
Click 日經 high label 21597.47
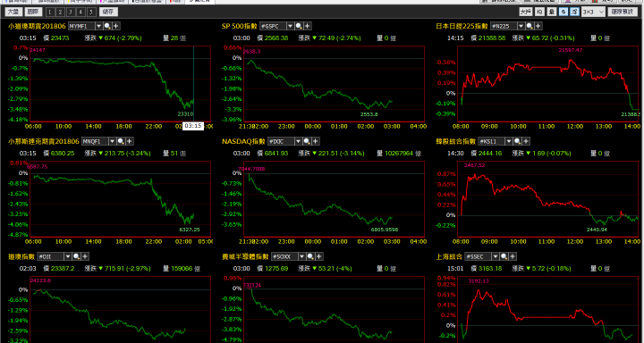(x=571, y=50)
